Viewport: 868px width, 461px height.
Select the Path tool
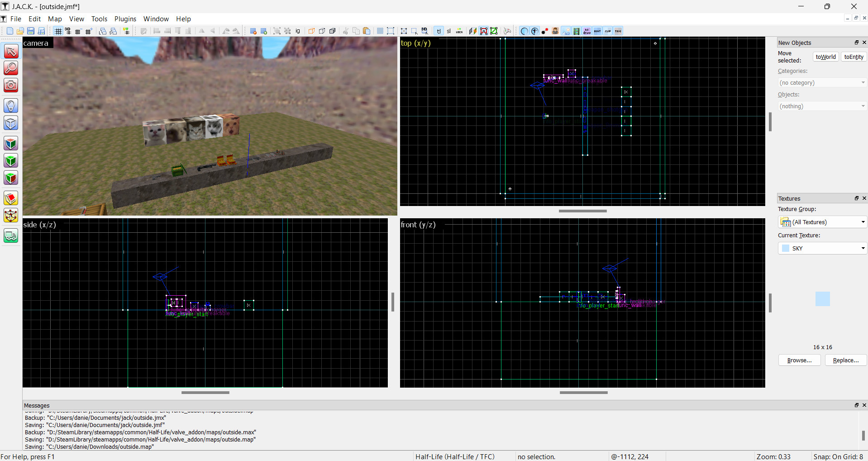click(x=10, y=235)
